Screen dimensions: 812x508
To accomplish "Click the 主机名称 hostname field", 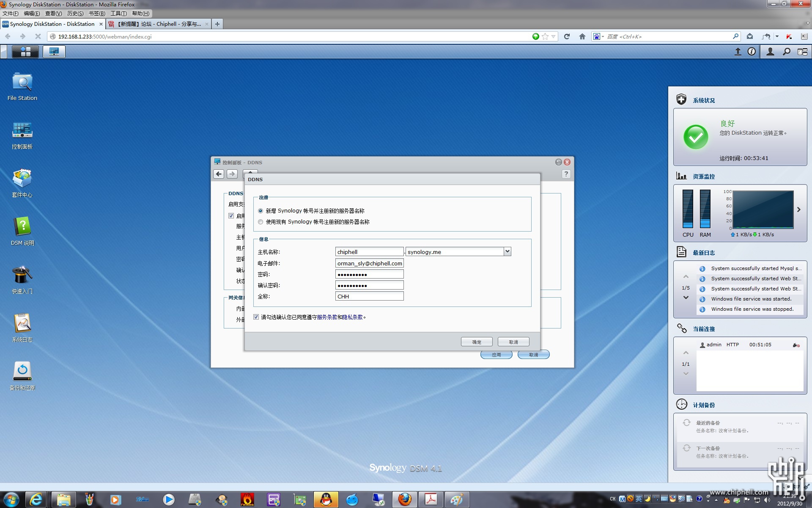I will (370, 252).
